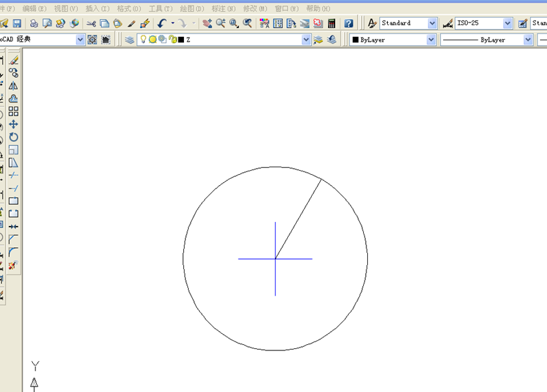Open the QuickCalc calculator icon
Viewport: 547px width, 392px height.
pos(332,23)
